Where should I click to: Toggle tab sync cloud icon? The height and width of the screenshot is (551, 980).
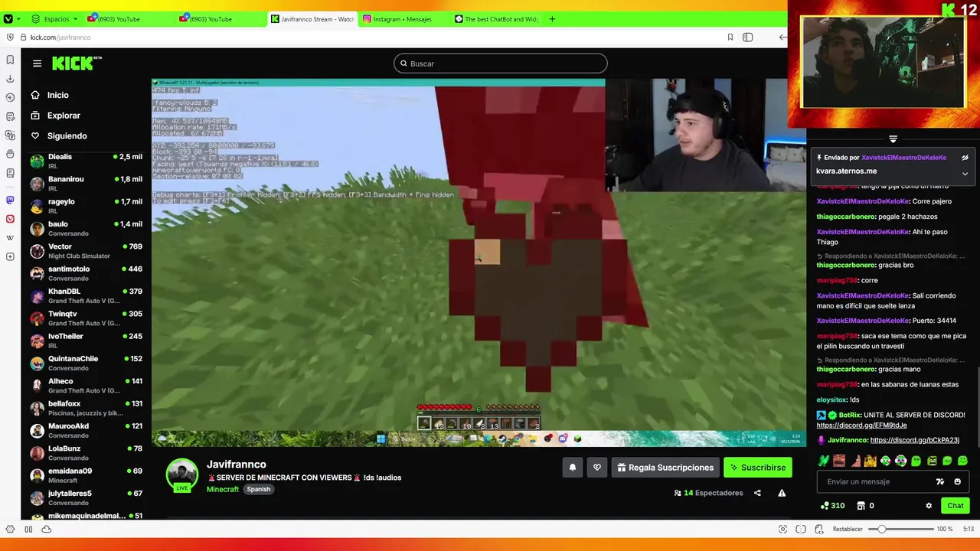46,529
